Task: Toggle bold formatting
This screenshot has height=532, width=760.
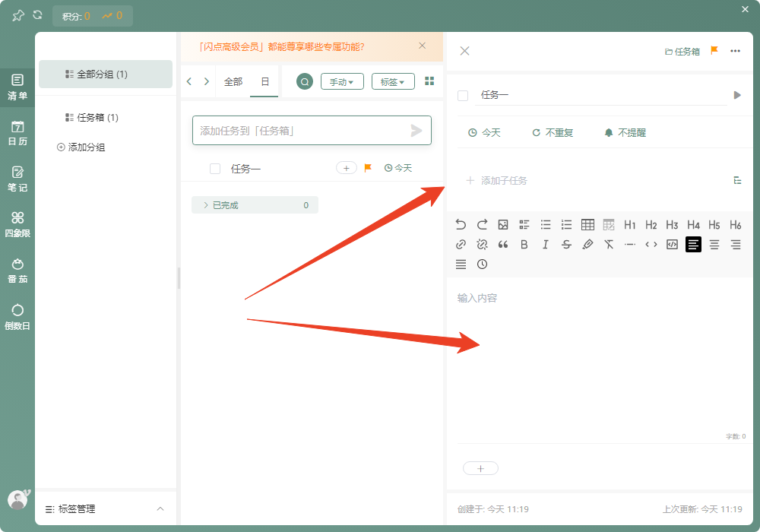Action: (x=524, y=244)
